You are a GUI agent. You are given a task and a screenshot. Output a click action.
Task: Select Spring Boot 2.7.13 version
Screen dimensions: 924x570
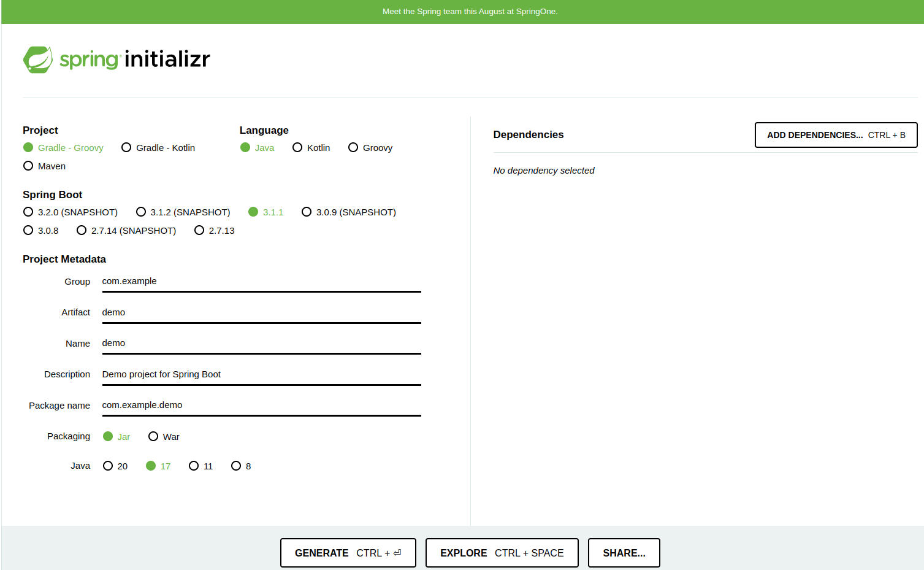199,231
